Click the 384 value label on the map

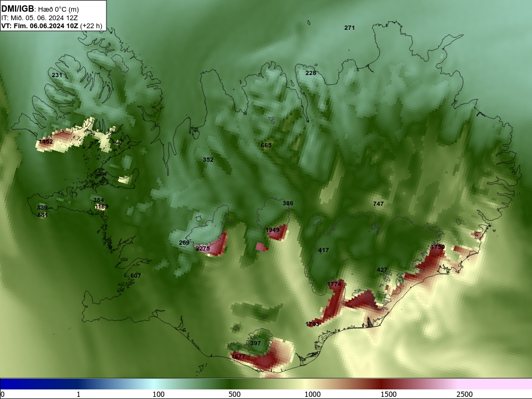pyautogui.click(x=98, y=200)
